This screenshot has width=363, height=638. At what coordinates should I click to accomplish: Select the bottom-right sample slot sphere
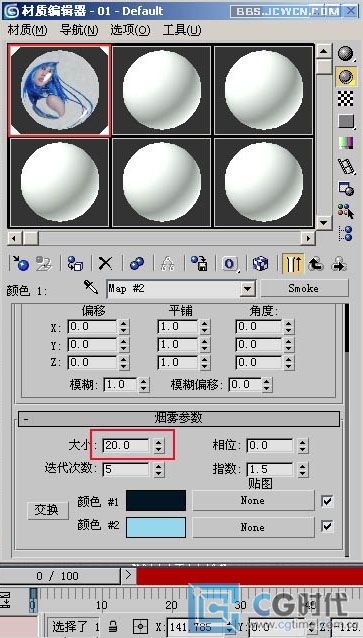(264, 182)
